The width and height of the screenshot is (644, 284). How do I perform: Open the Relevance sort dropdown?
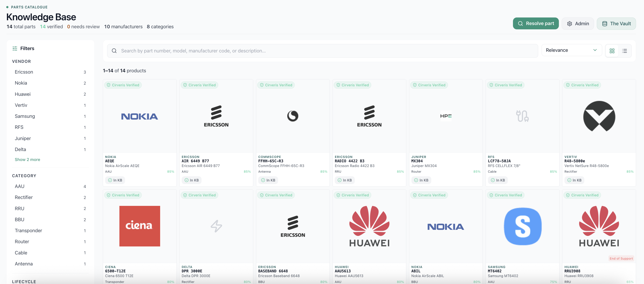pos(572,50)
